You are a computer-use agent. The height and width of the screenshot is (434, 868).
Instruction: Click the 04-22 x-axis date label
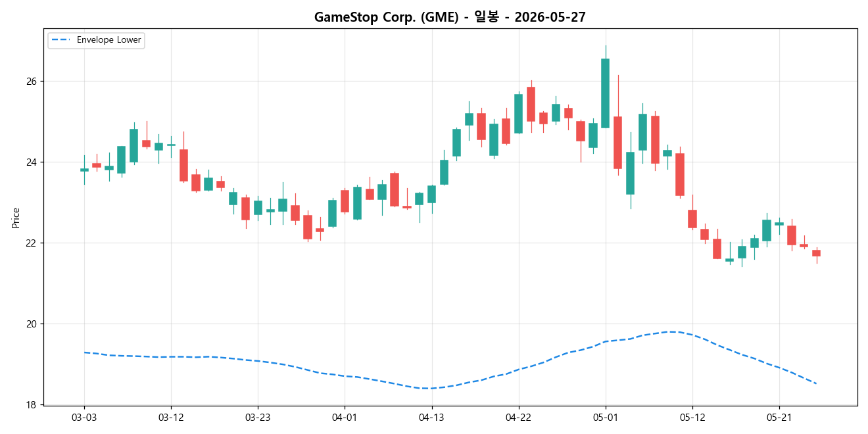click(x=518, y=418)
